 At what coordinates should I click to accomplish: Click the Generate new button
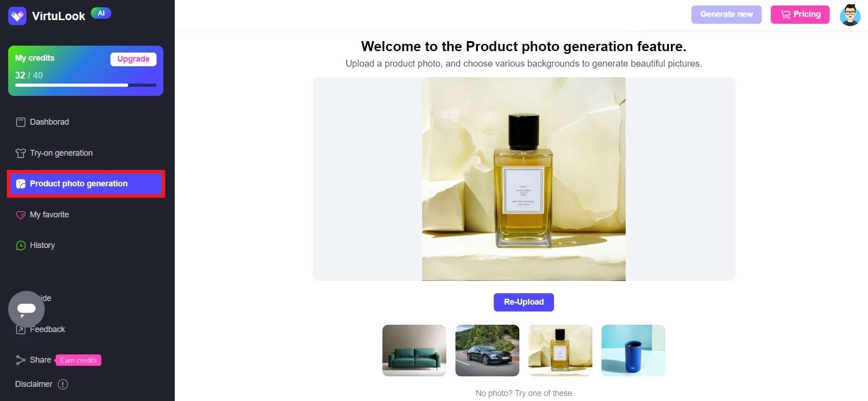pyautogui.click(x=726, y=14)
